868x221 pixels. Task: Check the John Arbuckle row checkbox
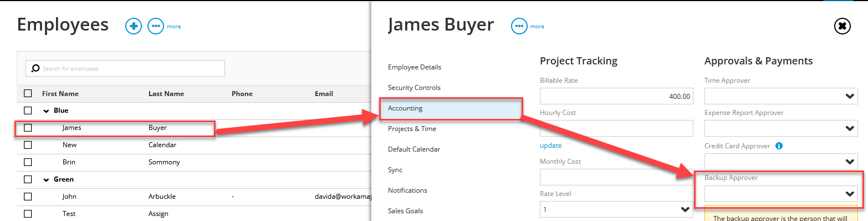click(x=28, y=197)
